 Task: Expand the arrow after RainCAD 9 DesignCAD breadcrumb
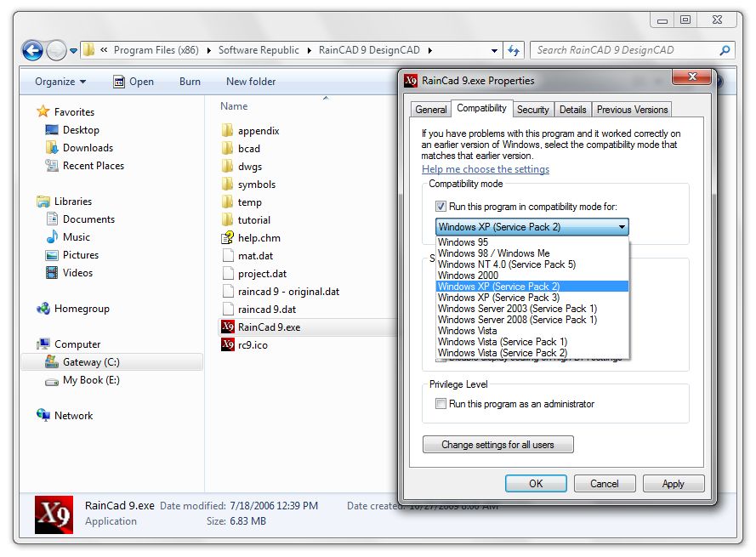point(429,50)
